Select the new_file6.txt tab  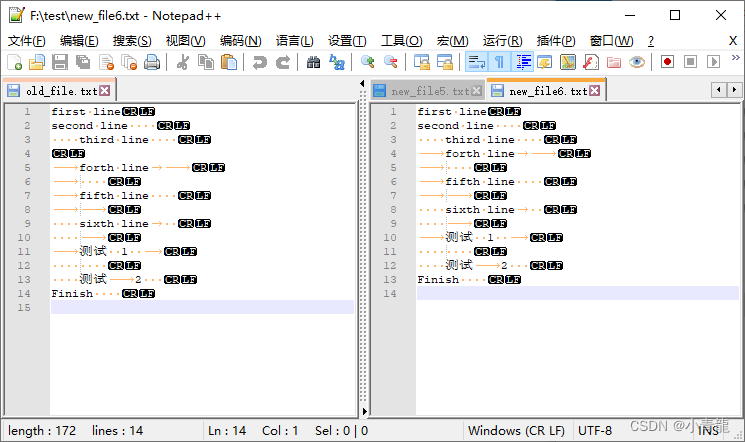tap(546, 90)
